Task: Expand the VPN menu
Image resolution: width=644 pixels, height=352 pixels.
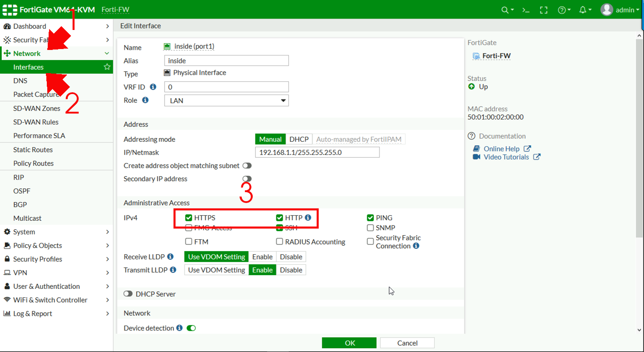Action: 56,273
